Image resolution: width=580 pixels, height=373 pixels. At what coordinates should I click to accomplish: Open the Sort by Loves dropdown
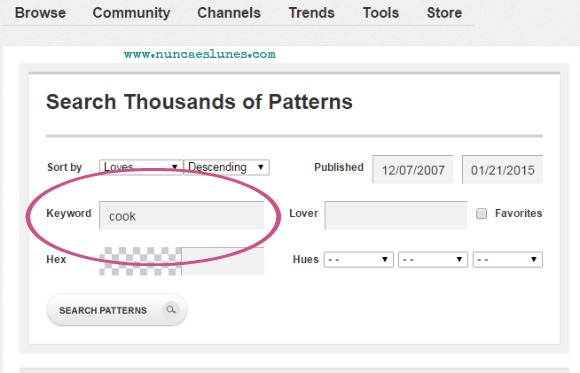click(141, 167)
